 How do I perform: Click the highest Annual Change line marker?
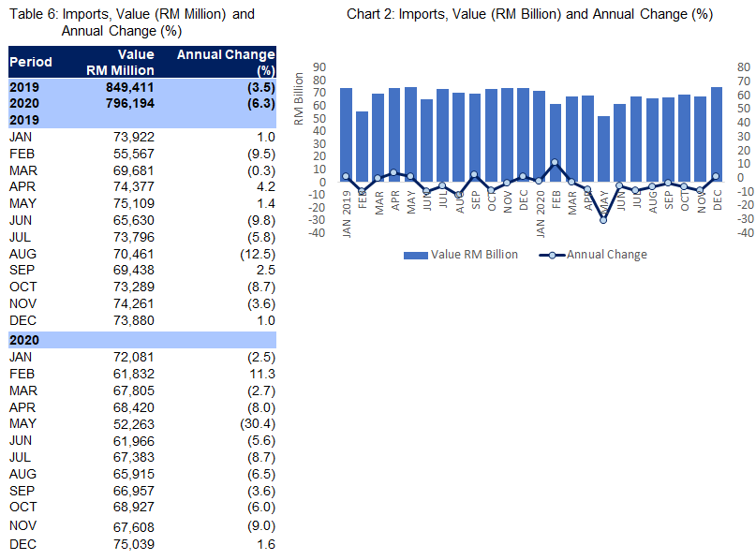coord(555,162)
